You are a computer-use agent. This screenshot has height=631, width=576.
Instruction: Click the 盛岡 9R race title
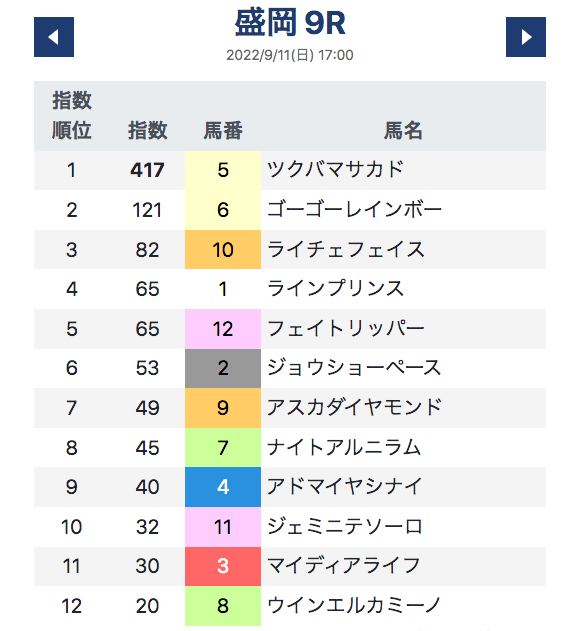pos(290,23)
